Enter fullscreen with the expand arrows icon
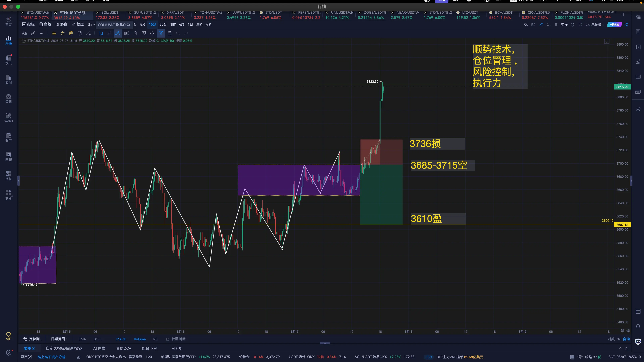The width and height of the screenshot is (644, 362). pos(580,24)
